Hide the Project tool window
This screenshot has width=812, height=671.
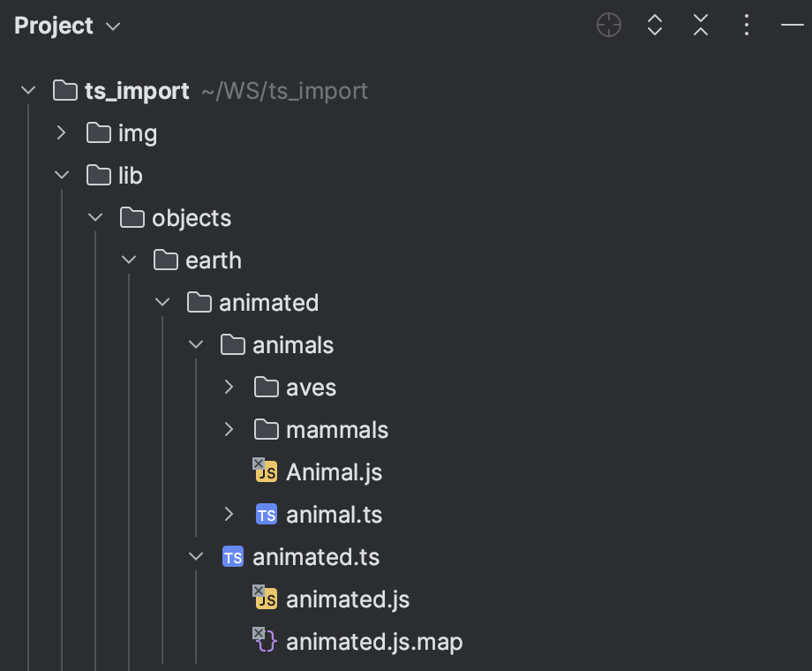792,25
